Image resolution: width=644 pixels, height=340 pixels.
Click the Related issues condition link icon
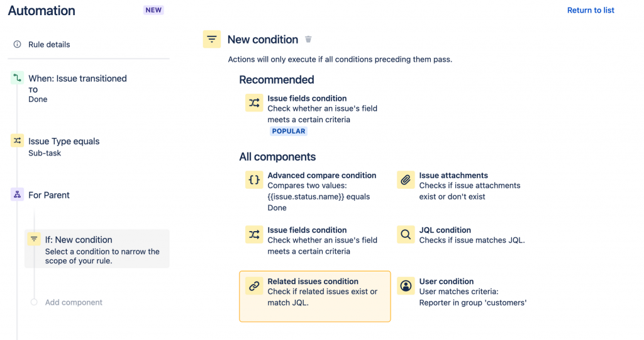(x=254, y=286)
